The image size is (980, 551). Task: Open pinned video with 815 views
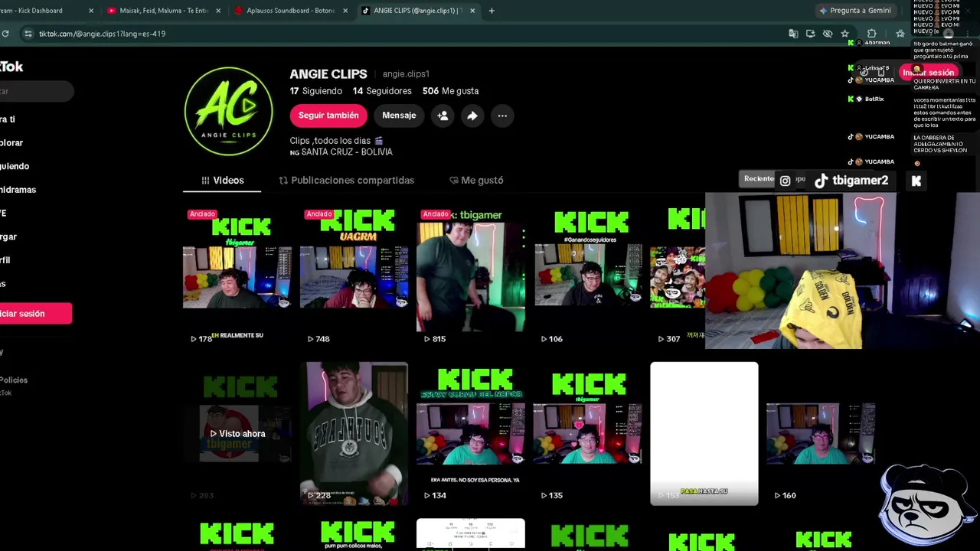pos(471,275)
